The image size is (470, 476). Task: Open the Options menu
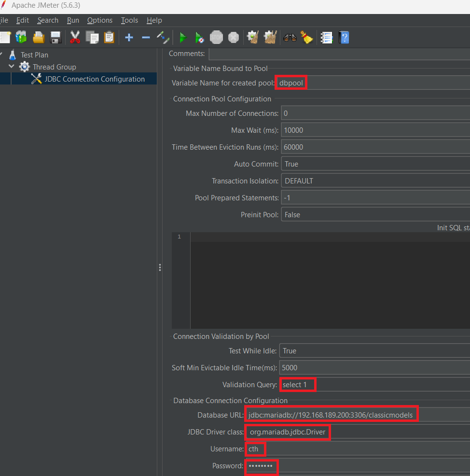click(x=100, y=20)
